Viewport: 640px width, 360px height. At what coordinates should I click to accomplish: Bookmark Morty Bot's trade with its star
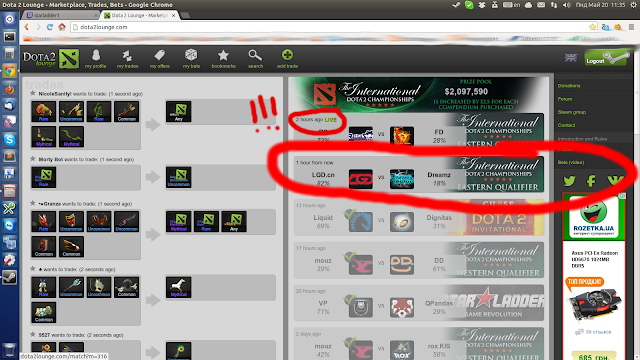coord(33,159)
